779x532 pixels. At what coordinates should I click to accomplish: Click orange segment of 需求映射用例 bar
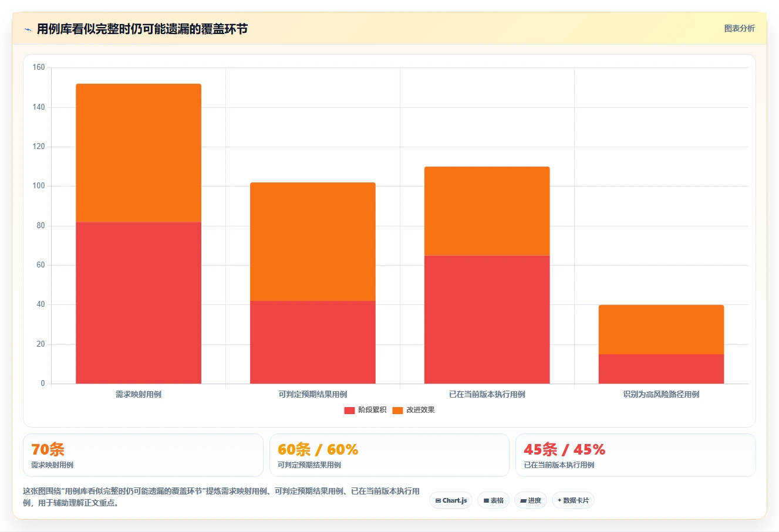coord(139,153)
